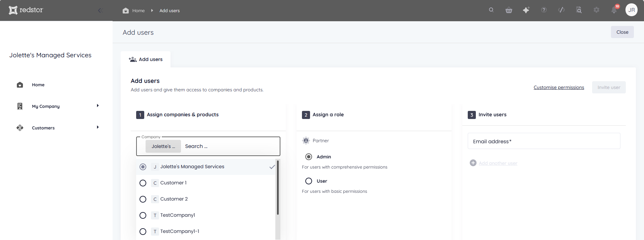The height and width of the screenshot is (240, 644).
Task: Click the Home breadcrumb icon
Action: (126, 10)
